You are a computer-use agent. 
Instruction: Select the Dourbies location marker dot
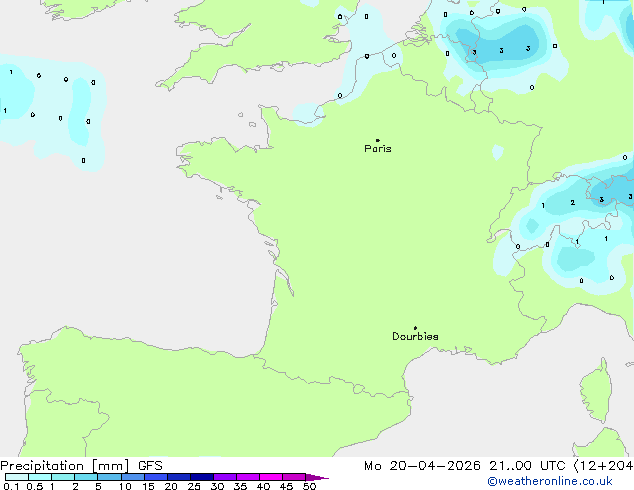(415, 328)
